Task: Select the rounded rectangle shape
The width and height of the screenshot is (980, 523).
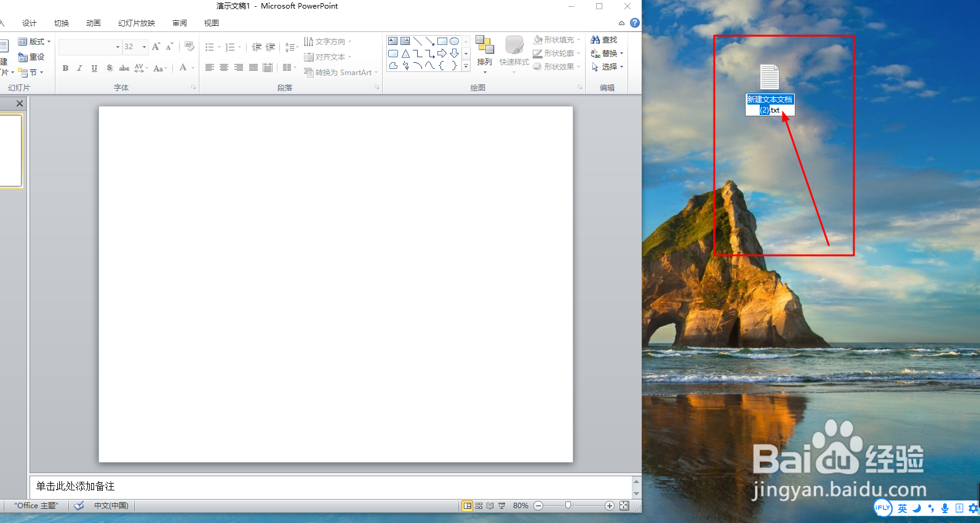Action: [392, 54]
